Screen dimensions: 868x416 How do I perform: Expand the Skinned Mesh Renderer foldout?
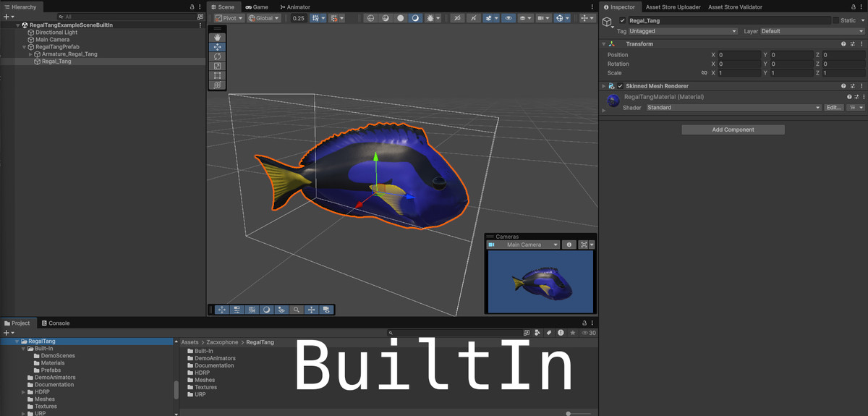point(604,86)
